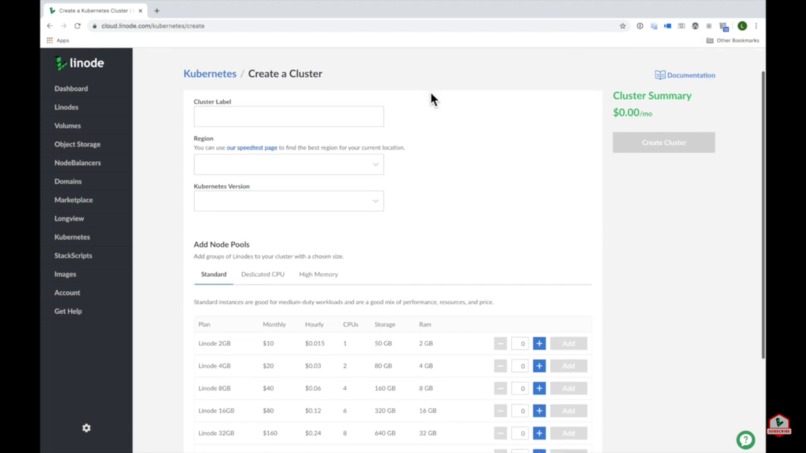Open the browser profile avatar
806x453 pixels.
tap(742, 26)
